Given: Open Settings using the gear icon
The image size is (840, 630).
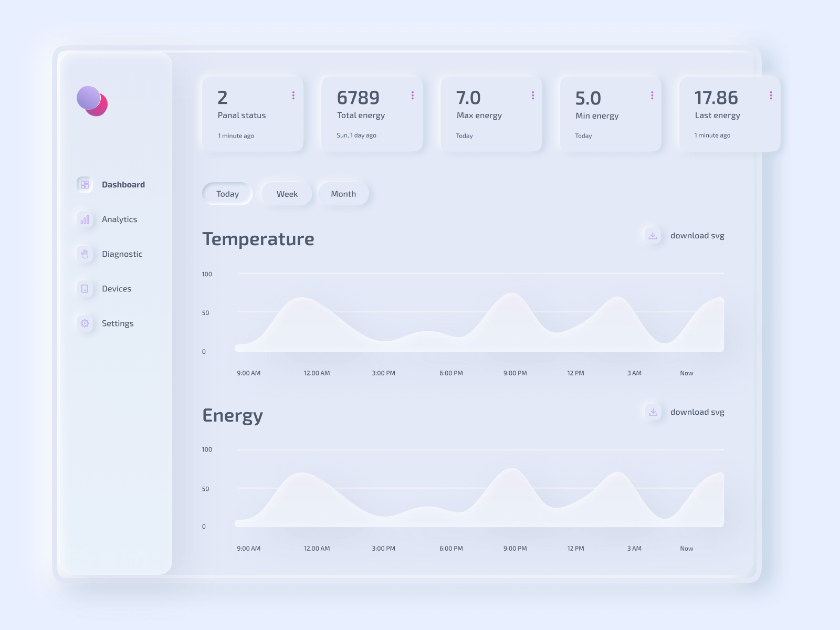Looking at the screenshot, I should [x=85, y=323].
